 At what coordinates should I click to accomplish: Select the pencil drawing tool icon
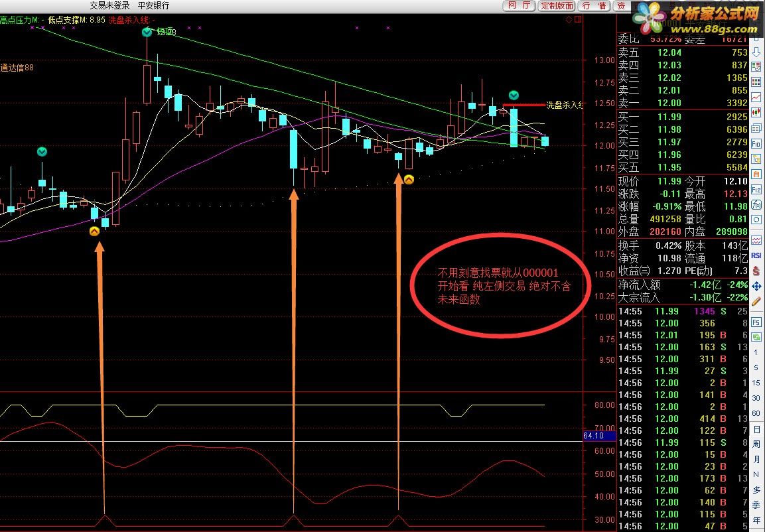click(756, 301)
